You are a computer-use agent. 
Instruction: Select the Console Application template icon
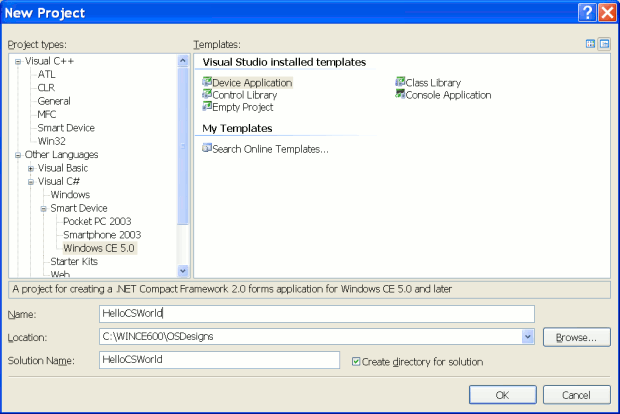(x=399, y=95)
